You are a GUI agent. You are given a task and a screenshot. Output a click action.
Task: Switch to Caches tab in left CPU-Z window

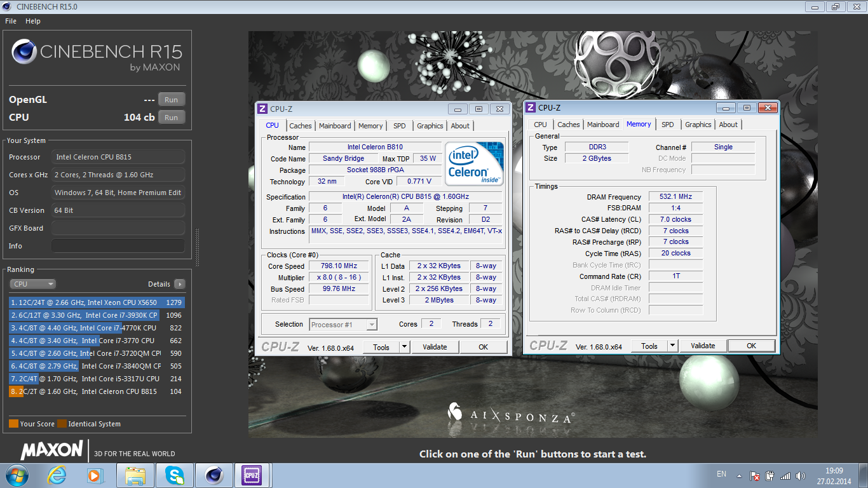(301, 126)
